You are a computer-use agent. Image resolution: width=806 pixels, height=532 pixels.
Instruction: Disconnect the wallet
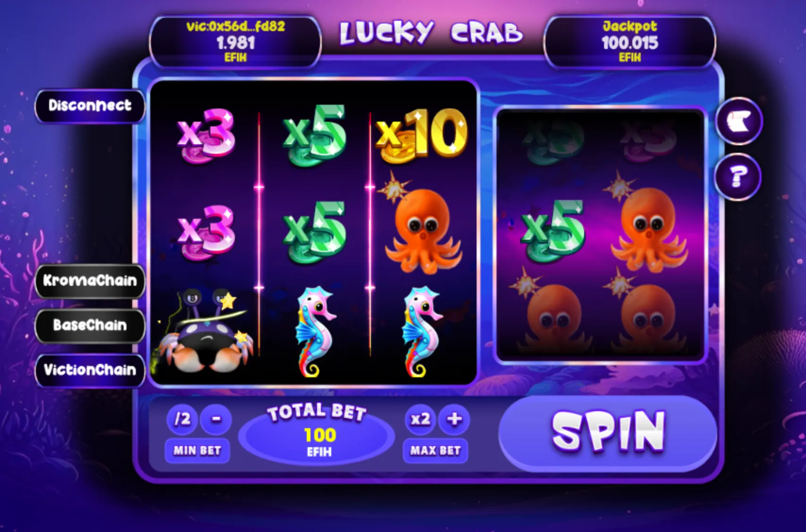pyautogui.click(x=90, y=106)
